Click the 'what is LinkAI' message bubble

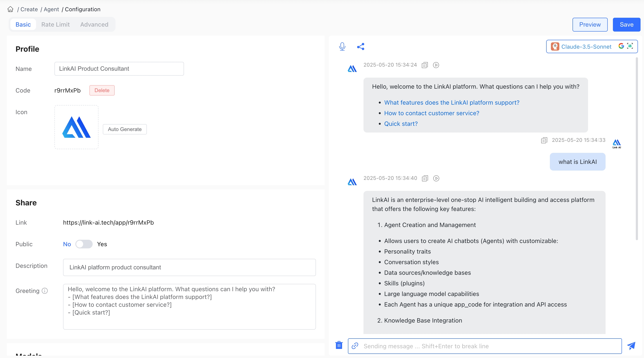click(x=577, y=162)
